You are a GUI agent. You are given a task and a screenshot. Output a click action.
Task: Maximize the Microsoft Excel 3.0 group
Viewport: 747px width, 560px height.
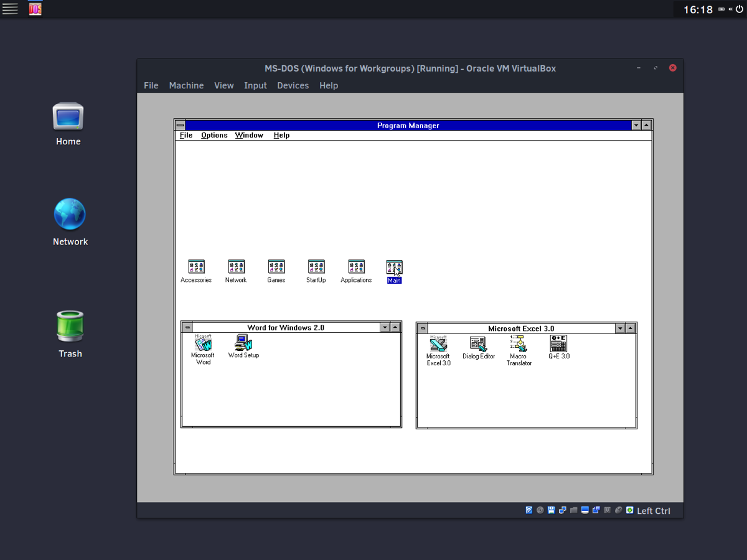point(631,329)
